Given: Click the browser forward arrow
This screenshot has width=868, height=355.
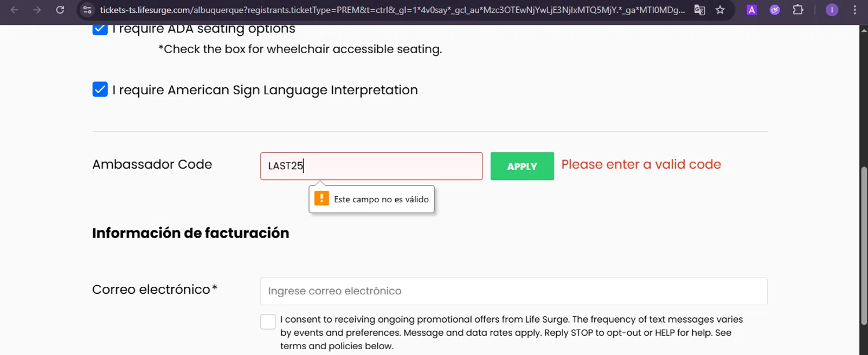Looking at the screenshot, I should 37,10.
